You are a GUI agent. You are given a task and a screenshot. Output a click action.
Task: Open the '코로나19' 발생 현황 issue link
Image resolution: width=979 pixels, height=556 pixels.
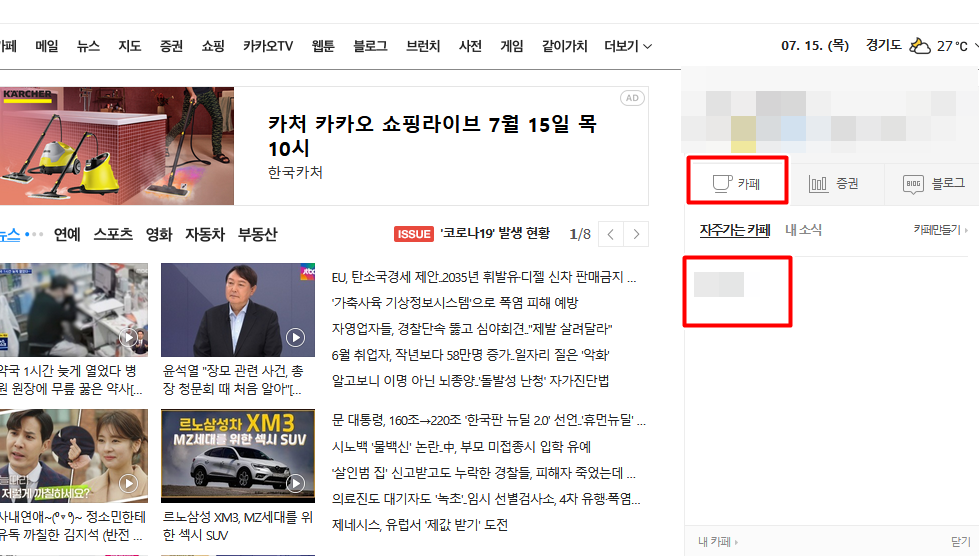point(495,233)
